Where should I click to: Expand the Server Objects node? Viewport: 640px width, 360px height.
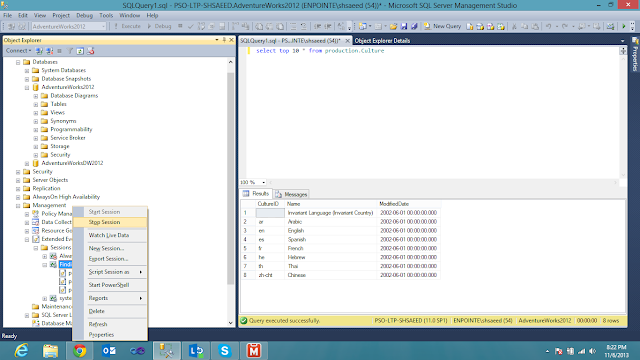tap(18, 180)
